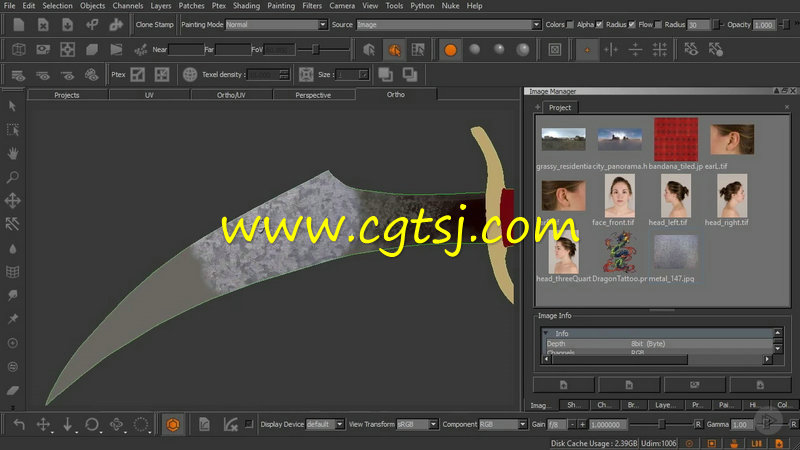Click the plus button beside the Project tab
Screen dimensions: 800x450
tap(537, 107)
